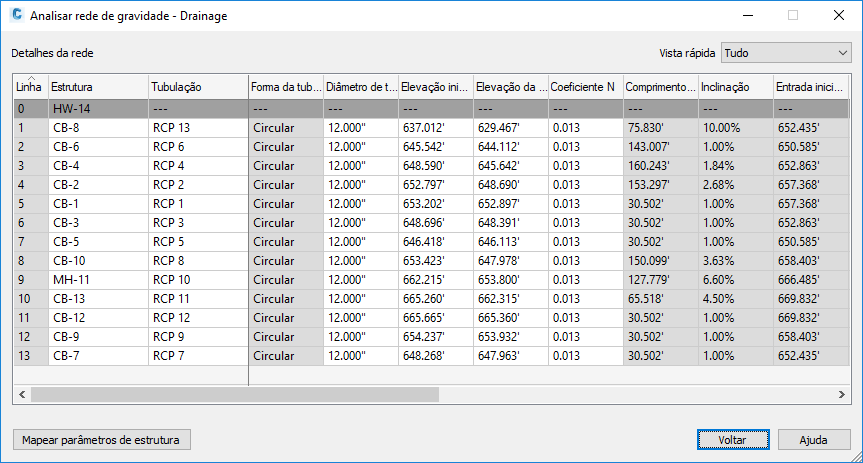Click the Civil 3D app icon in title bar
Viewport: 863px width, 463px height.
tap(15, 16)
